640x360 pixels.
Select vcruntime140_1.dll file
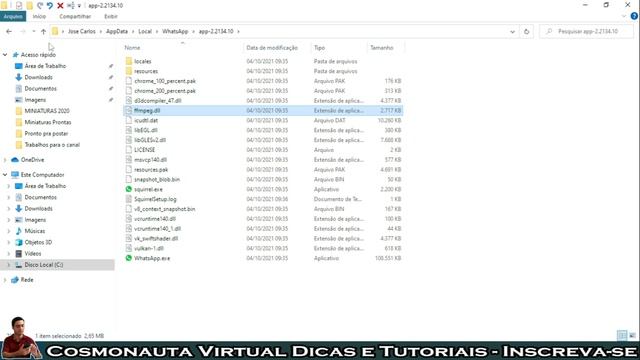click(x=157, y=229)
